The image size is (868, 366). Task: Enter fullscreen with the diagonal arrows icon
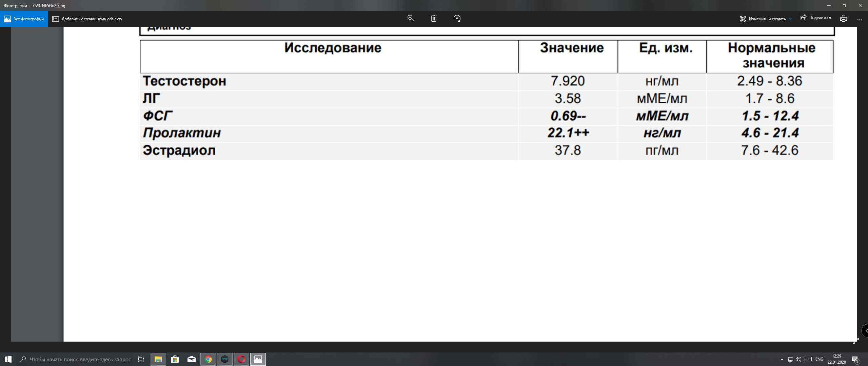[x=855, y=341]
